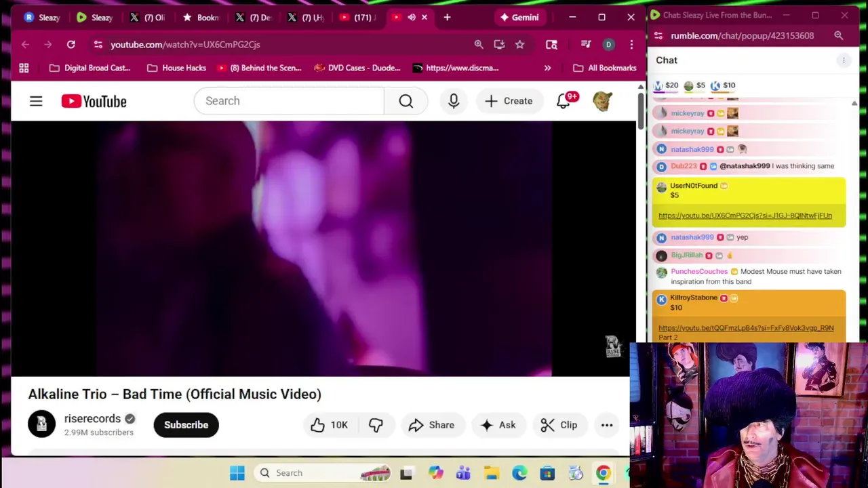Open YouTube notifications bell
Viewport: 868px width, 488px height.
pyautogui.click(x=564, y=101)
